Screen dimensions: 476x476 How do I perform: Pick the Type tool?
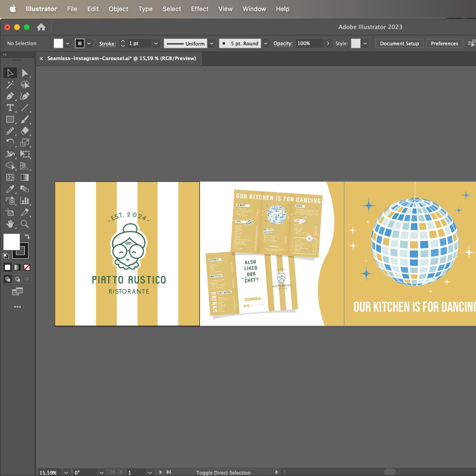[10, 108]
